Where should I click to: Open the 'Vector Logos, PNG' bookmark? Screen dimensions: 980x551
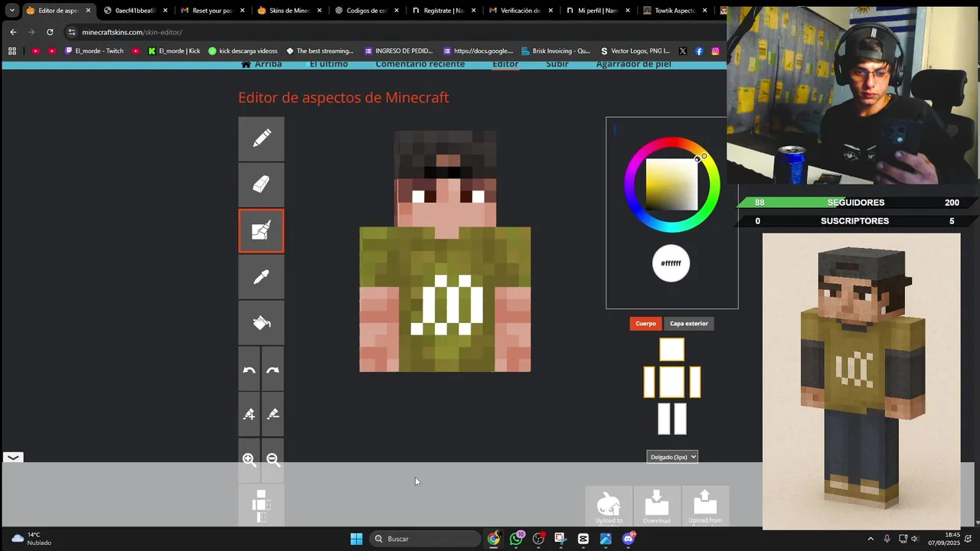tap(635, 51)
